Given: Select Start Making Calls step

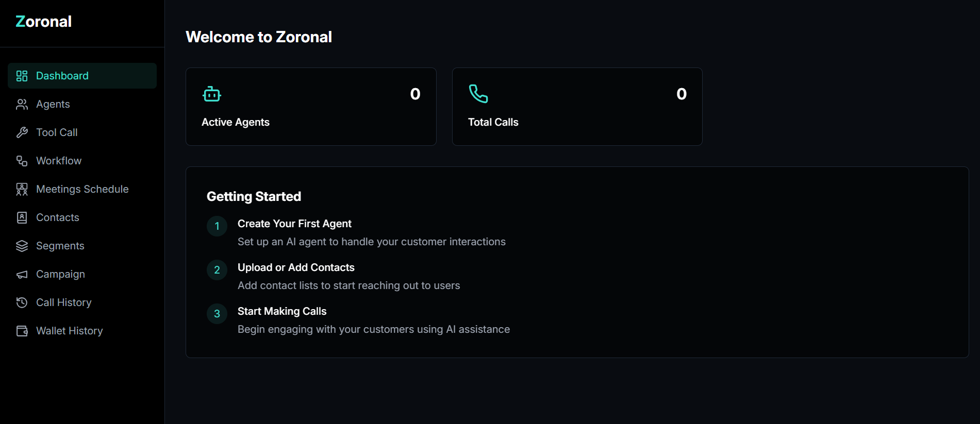Looking at the screenshot, I should pos(282,312).
